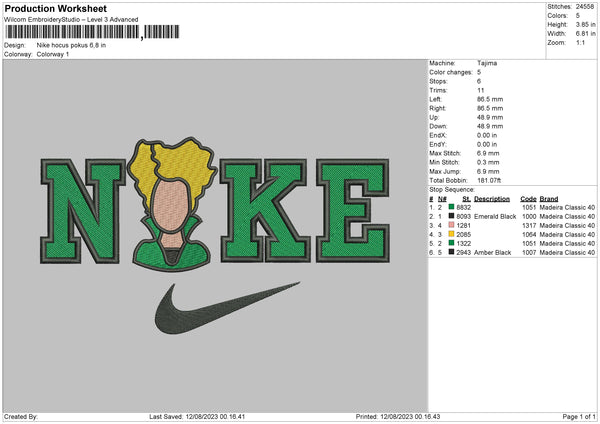Click the 'Stops:' label
The image size is (600, 424).
click(x=438, y=81)
